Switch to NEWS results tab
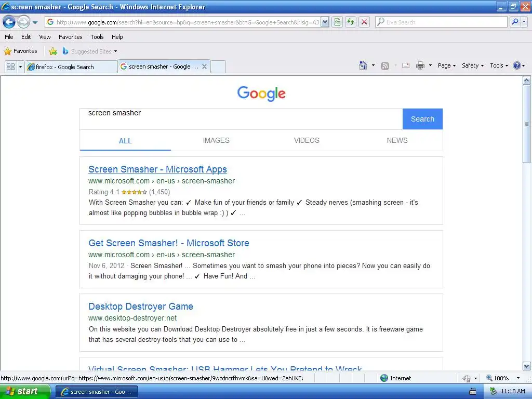The height and width of the screenshot is (399, 532). (x=397, y=140)
